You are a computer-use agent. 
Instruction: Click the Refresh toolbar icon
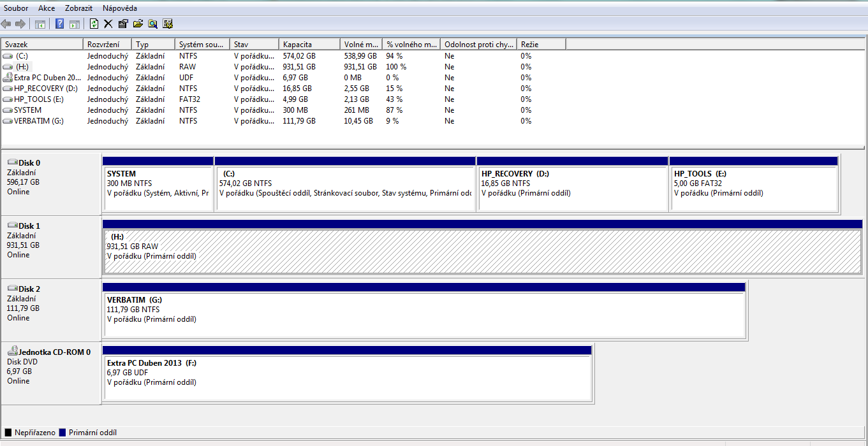point(94,24)
